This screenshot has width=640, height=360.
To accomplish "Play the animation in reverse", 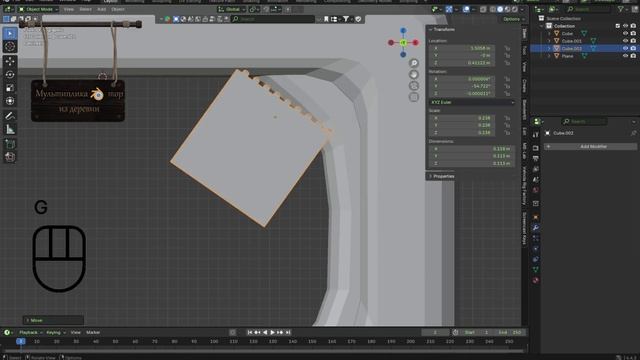I will point(265,332).
